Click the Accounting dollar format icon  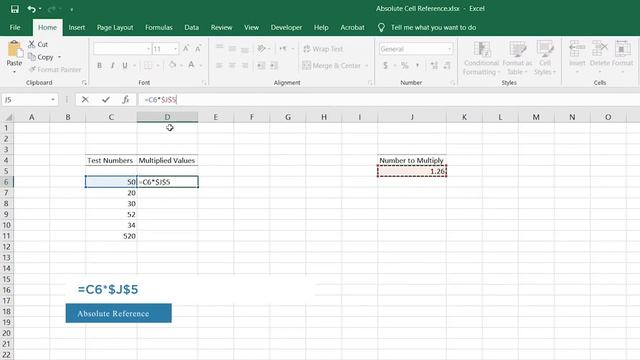385,65
